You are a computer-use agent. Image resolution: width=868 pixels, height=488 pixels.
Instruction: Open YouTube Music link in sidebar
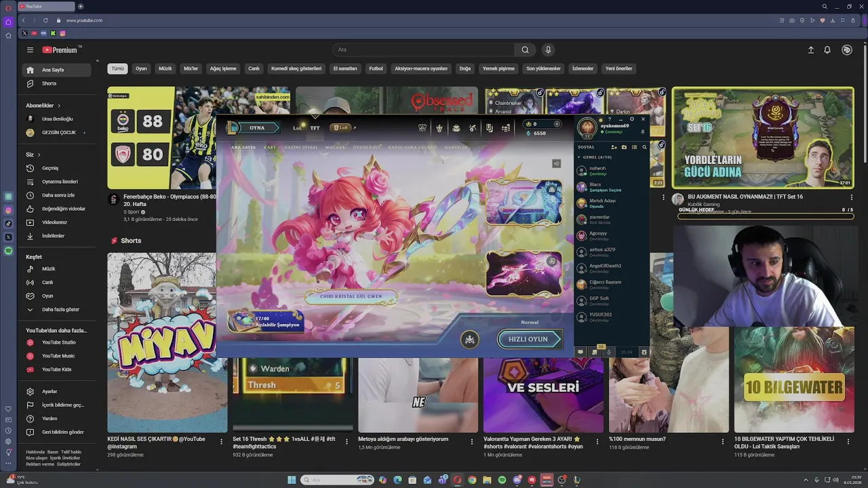[58, 356]
